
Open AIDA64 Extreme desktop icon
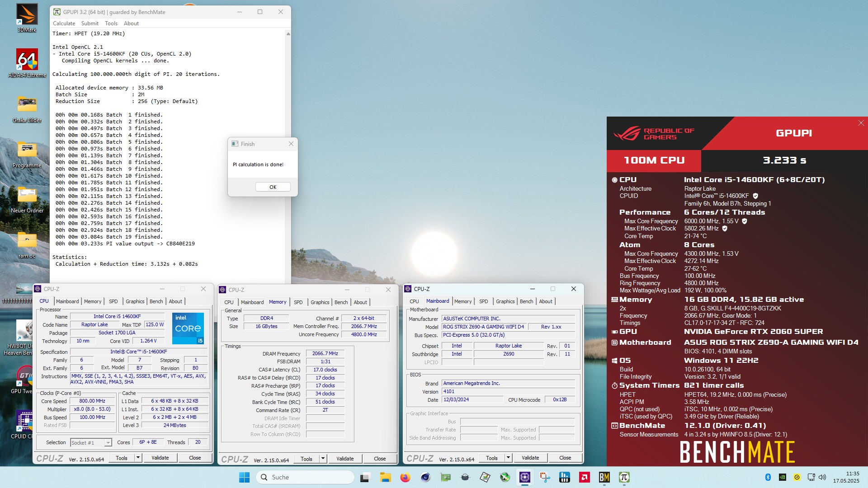click(27, 63)
